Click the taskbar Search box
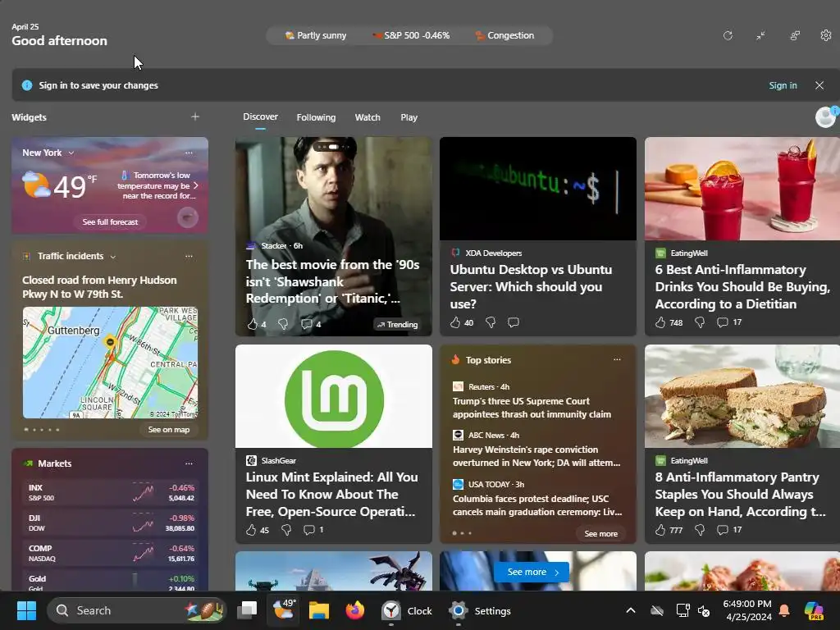Screen dimensions: 840x630 point(137,610)
